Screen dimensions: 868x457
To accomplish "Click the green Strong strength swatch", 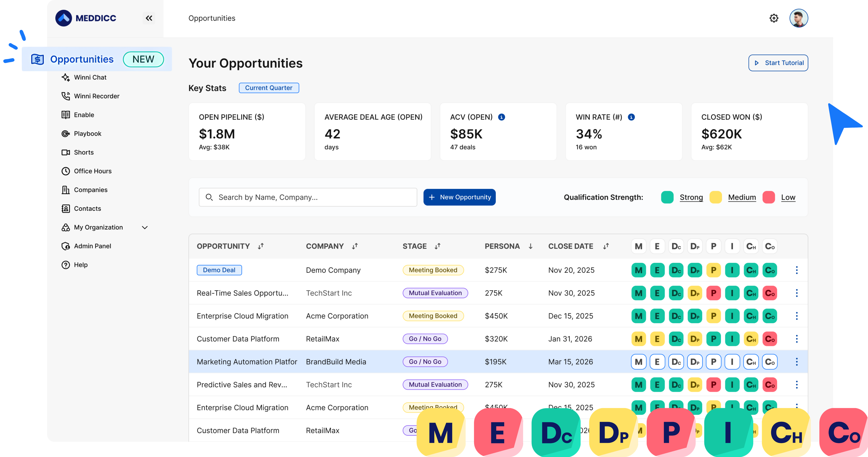I will 667,197.
